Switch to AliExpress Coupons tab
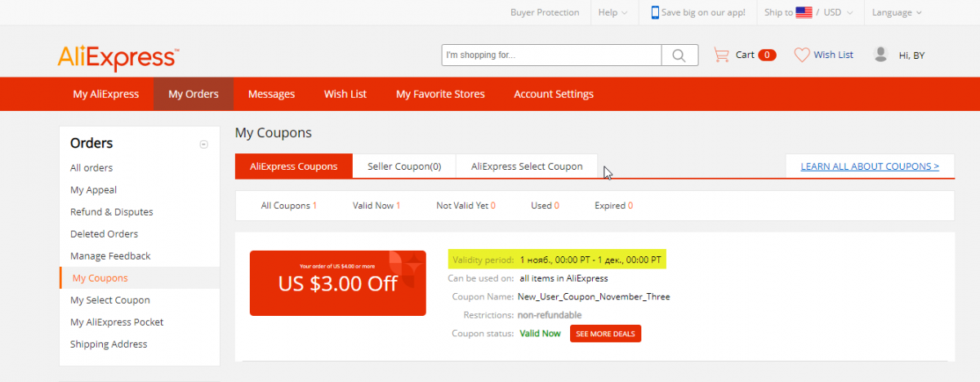Image resolution: width=980 pixels, height=382 pixels. (294, 166)
